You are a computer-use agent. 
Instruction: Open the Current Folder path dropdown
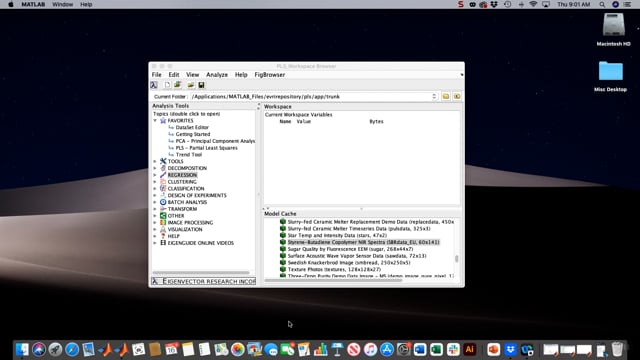pos(434,97)
